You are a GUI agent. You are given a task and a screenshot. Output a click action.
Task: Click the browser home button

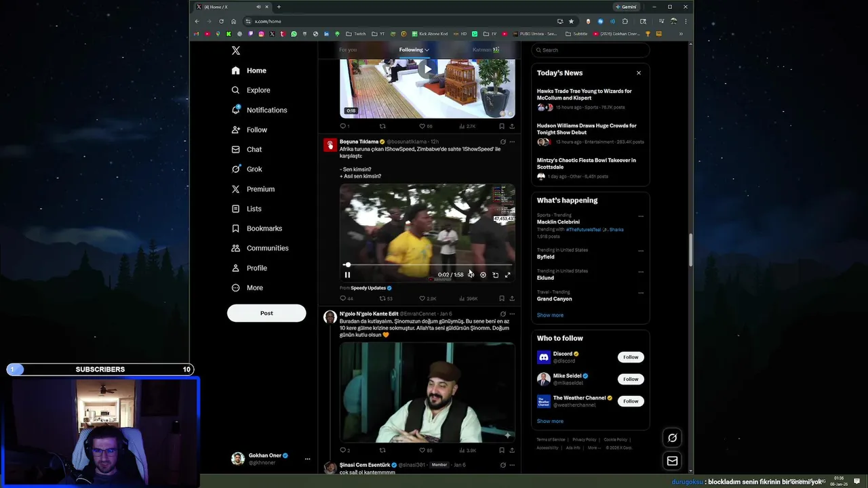click(233, 21)
